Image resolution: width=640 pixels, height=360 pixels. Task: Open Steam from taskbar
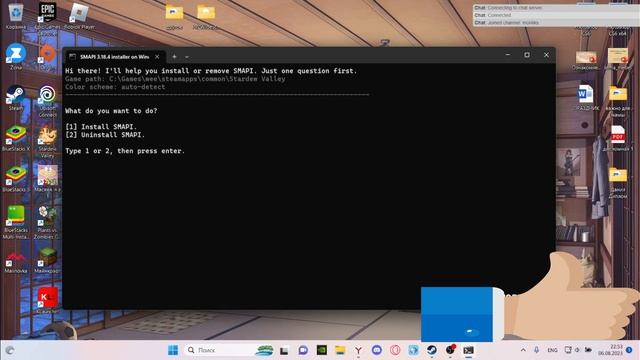pos(431,350)
